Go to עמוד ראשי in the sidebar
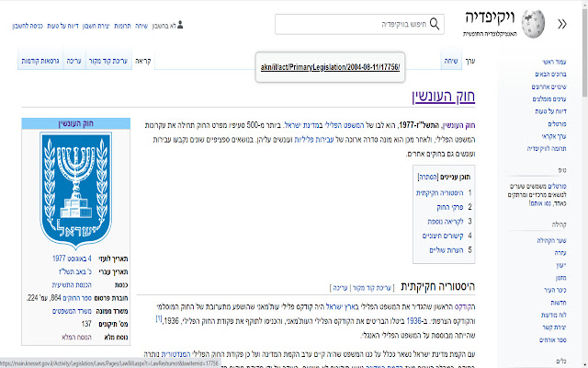This screenshot has width=588, height=368. pos(554,62)
